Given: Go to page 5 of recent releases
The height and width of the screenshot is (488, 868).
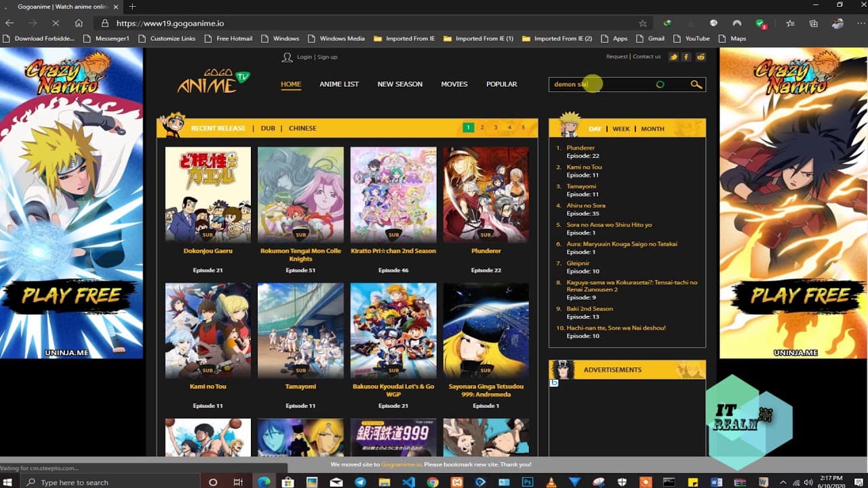Looking at the screenshot, I should 523,127.
